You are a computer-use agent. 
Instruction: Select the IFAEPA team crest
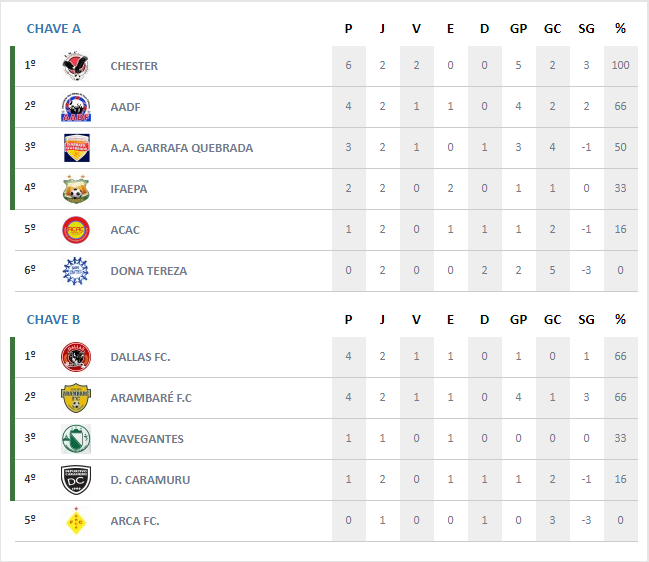[76, 189]
